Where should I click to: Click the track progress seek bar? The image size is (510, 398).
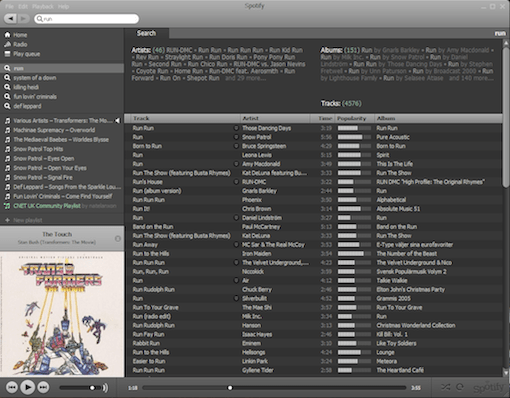pos(274,388)
